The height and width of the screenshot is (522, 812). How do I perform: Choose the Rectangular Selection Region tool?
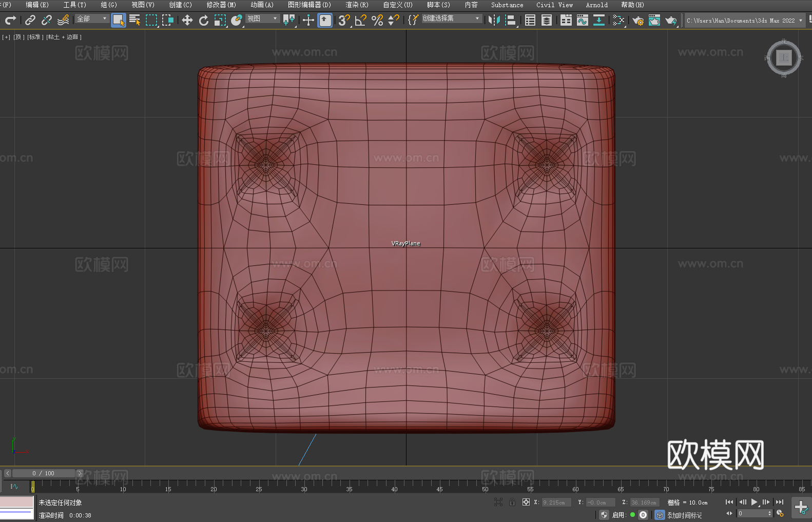(151, 20)
